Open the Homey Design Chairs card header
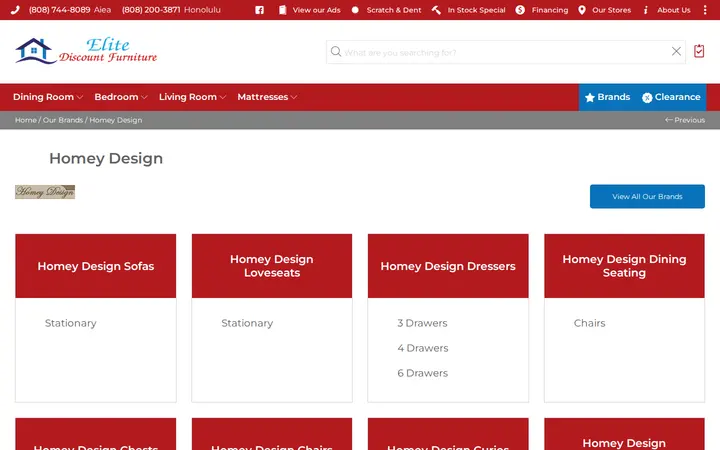The image size is (720, 450). 272,434
